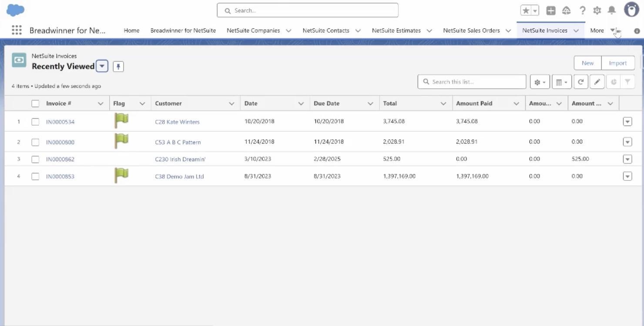Open the row actions menu for IN0000853
This screenshot has width=644, height=326.
click(x=627, y=176)
